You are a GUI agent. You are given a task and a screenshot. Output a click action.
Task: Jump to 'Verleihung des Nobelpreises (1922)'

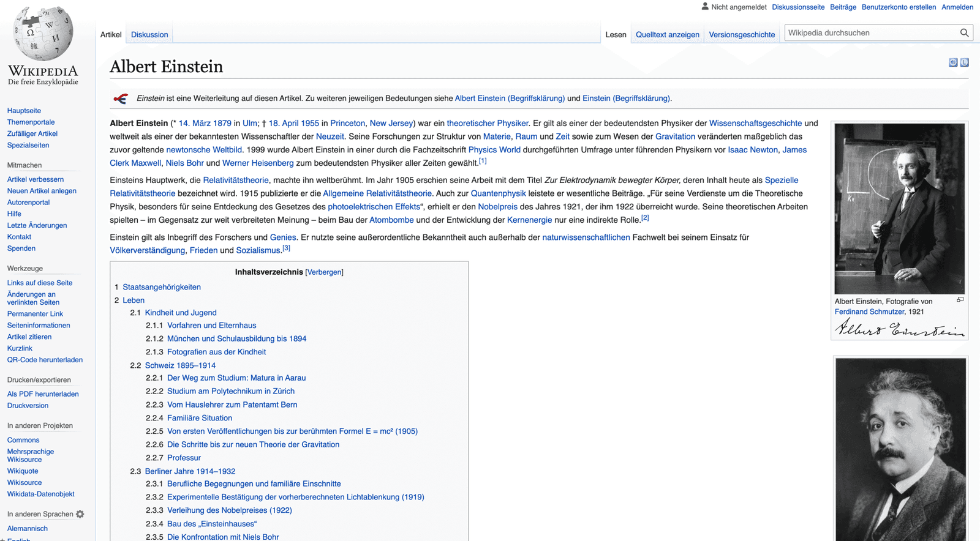[x=230, y=510]
